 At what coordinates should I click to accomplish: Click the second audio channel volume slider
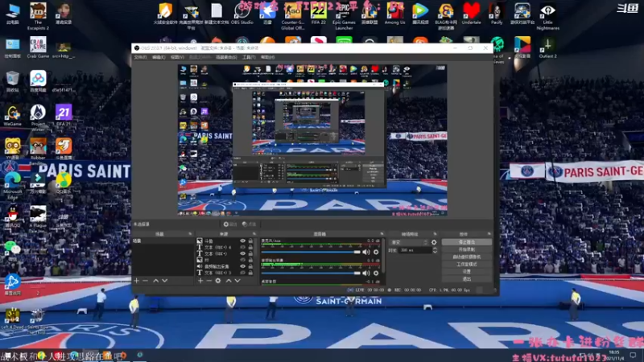point(311,273)
